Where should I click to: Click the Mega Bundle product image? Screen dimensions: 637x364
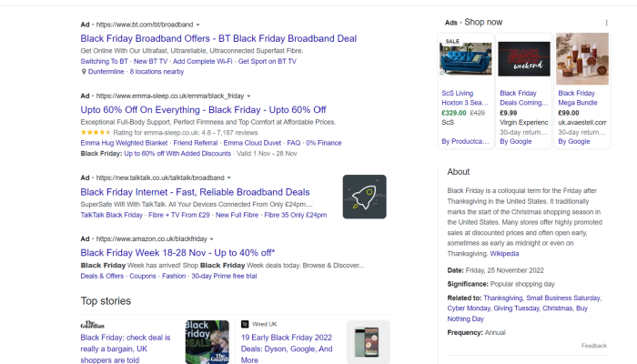click(582, 59)
